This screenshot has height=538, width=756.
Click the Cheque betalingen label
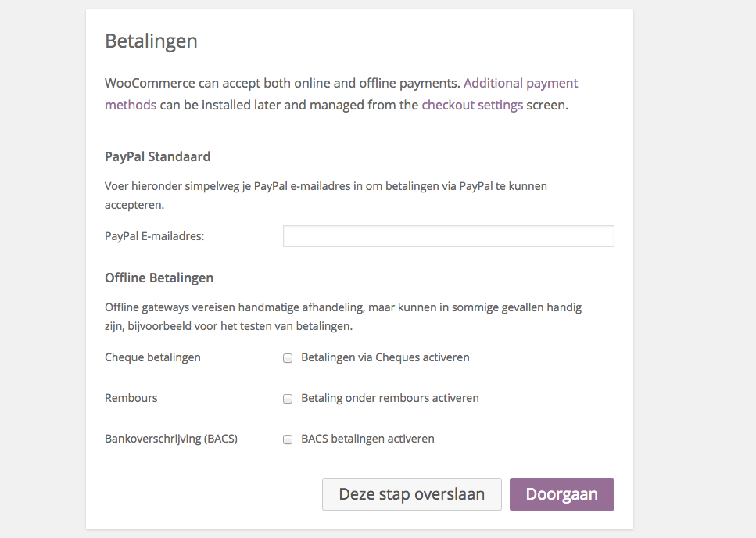(x=152, y=357)
